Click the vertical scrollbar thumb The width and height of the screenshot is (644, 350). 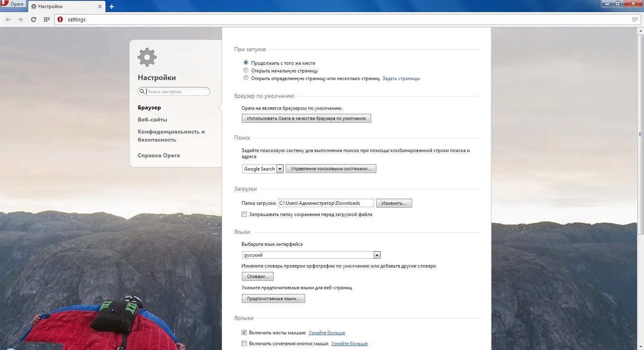[x=640, y=134]
